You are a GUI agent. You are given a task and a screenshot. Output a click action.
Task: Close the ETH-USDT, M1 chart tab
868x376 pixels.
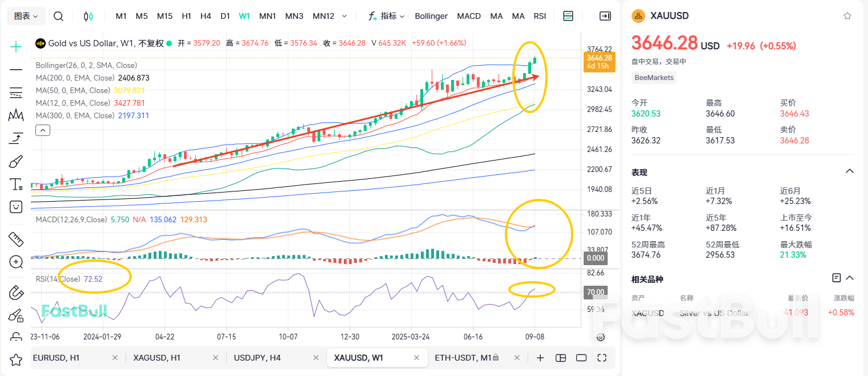point(517,357)
